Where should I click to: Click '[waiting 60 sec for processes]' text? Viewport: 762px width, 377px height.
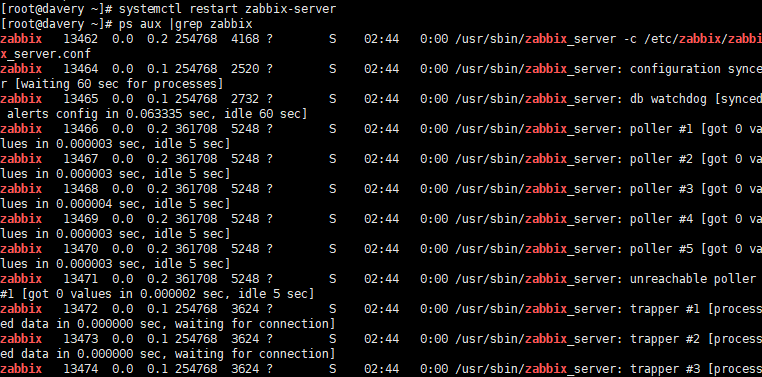(119, 84)
